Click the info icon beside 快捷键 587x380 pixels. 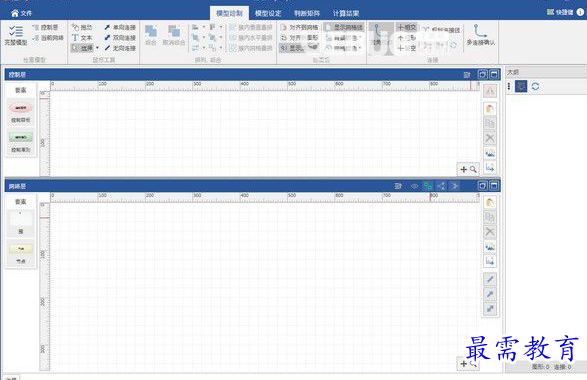point(580,12)
